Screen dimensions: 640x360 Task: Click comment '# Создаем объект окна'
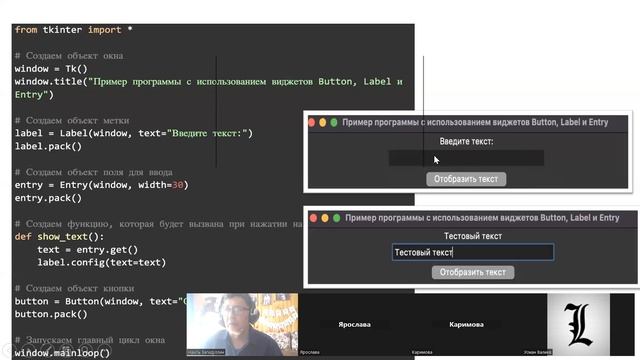(x=69, y=56)
